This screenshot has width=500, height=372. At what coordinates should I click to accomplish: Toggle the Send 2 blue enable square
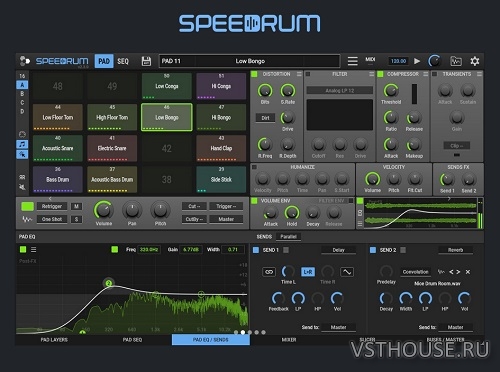(x=373, y=250)
